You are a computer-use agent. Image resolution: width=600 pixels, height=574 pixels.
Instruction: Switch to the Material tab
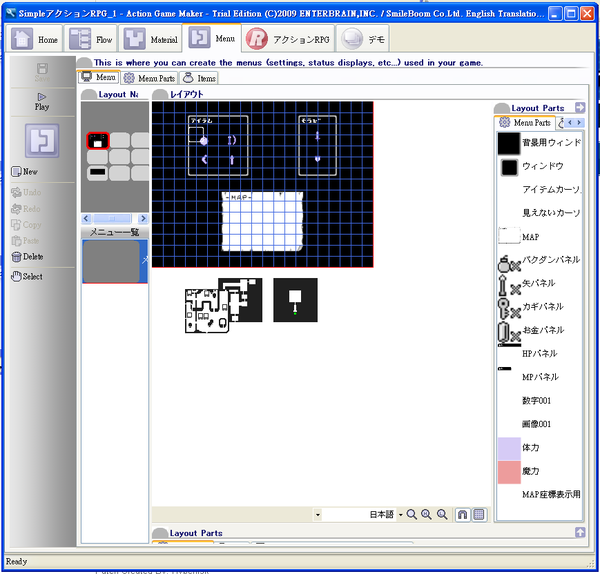coord(150,39)
